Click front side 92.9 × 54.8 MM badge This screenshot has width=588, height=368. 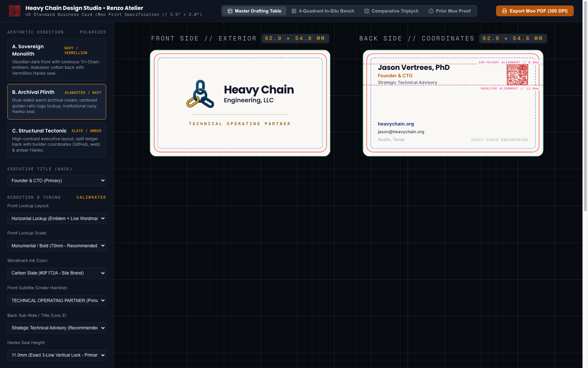pyautogui.click(x=295, y=39)
